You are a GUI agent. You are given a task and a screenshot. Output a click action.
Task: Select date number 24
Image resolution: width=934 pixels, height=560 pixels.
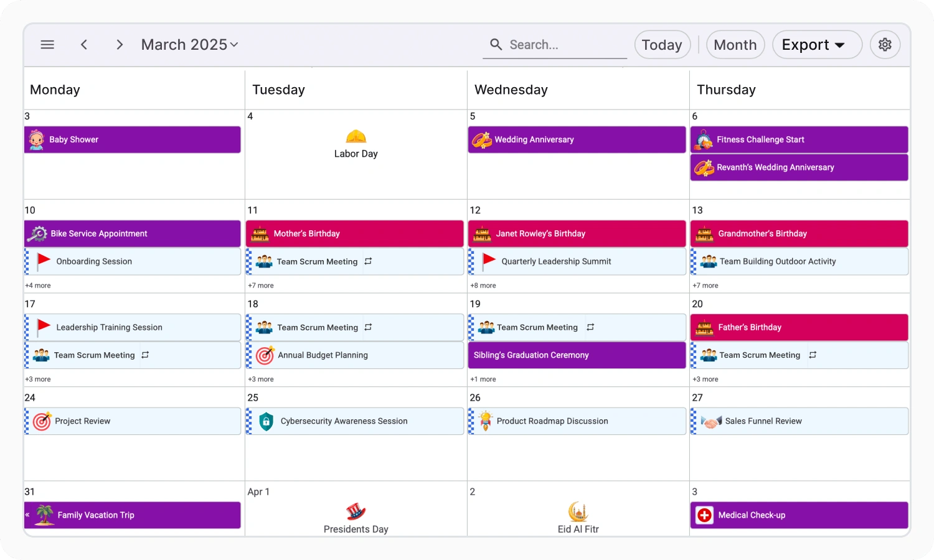pos(30,398)
